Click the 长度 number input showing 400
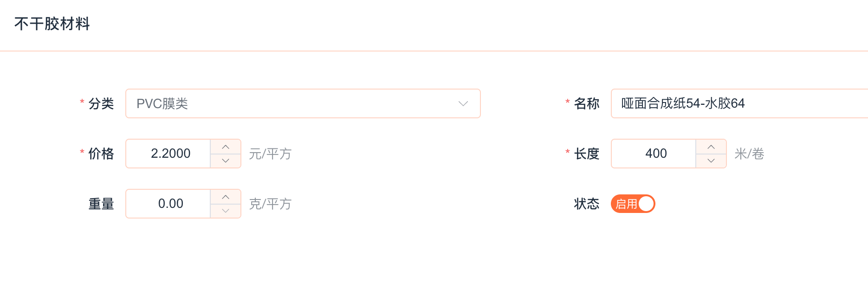This screenshot has height=296, width=868. click(x=655, y=154)
